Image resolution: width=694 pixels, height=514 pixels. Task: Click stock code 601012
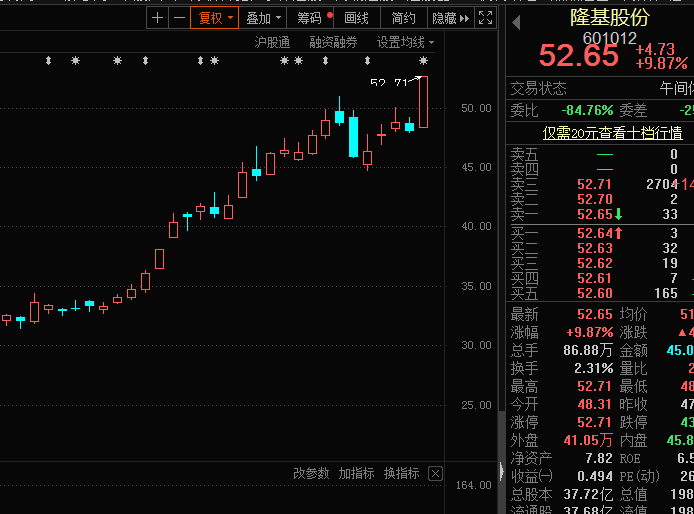(x=609, y=39)
